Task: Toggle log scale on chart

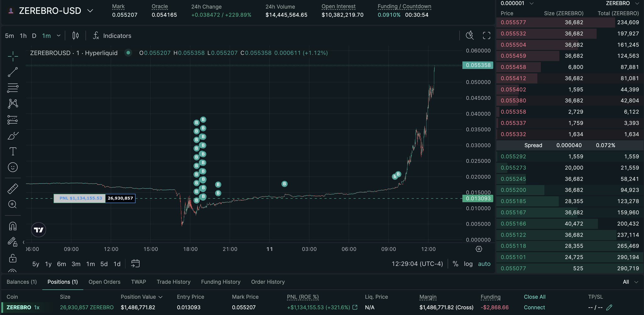Action: pyautogui.click(x=468, y=264)
